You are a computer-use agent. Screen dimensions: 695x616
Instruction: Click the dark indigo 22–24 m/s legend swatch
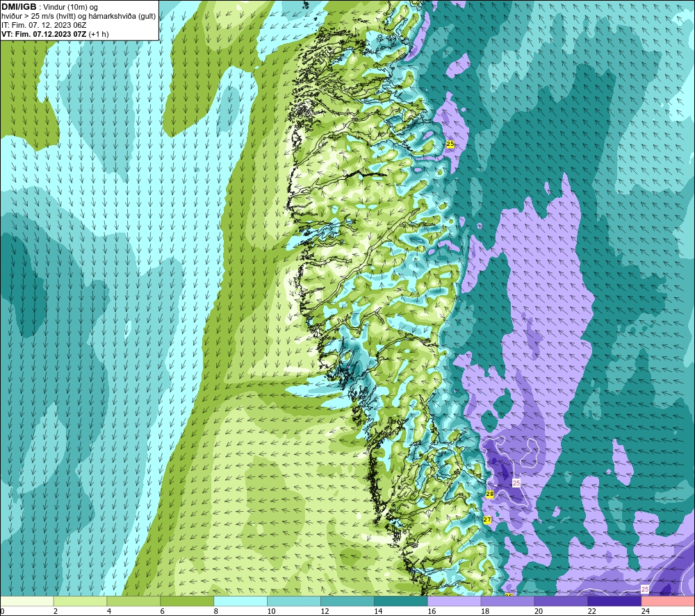tap(614, 601)
